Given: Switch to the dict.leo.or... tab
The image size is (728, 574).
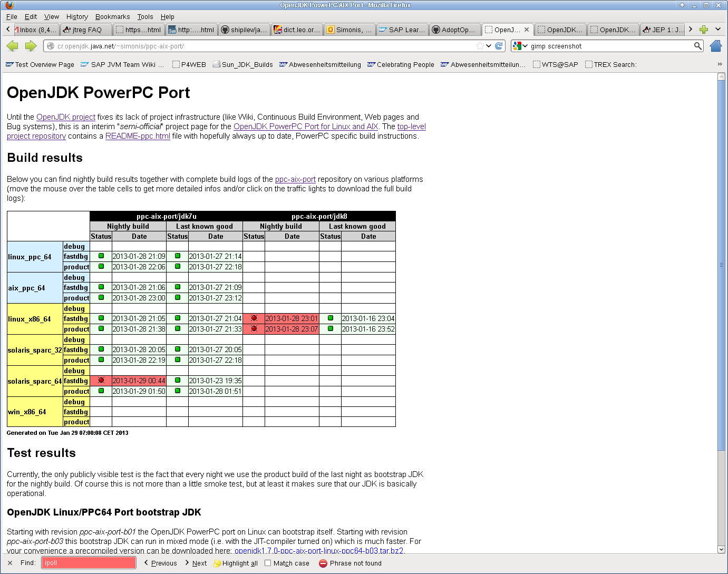Looking at the screenshot, I should [x=297, y=30].
